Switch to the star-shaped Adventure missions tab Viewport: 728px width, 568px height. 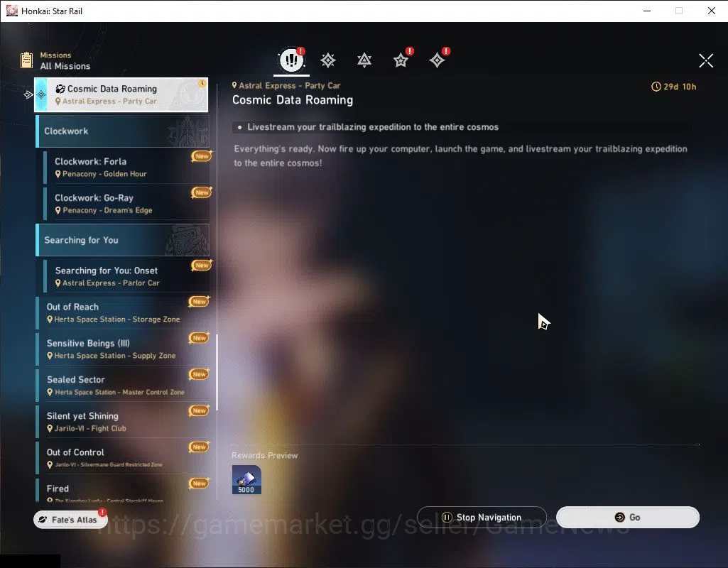(401, 60)
